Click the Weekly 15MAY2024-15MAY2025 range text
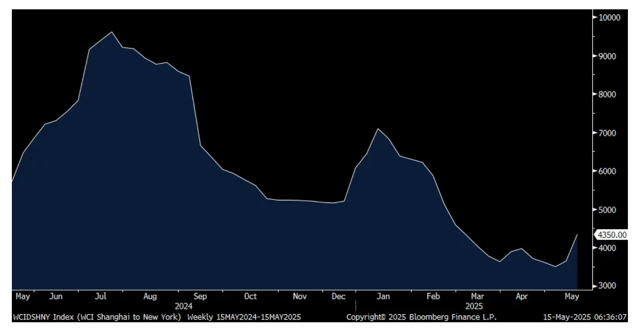 244,317
